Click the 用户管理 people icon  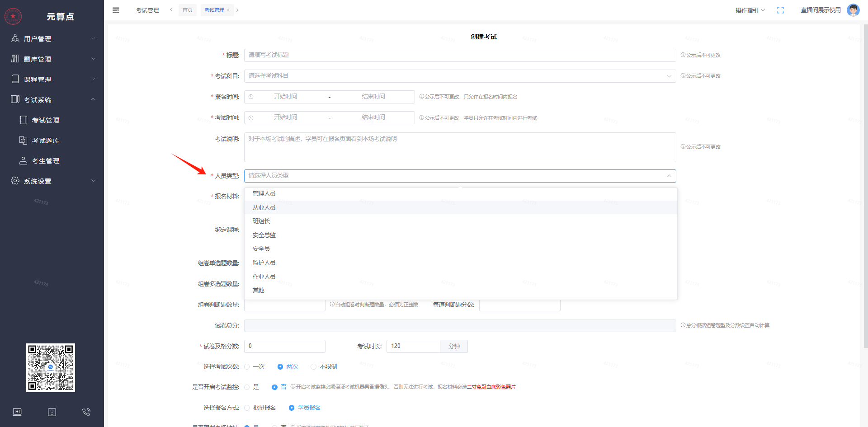(x=15, y=38)
